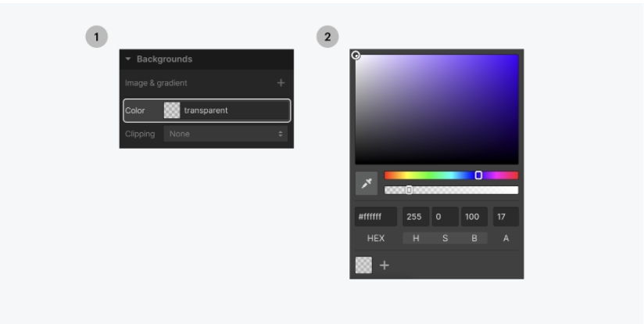
Task: Click the Image & gradient label
Action: pyautogui.click(x=156, y=83)
